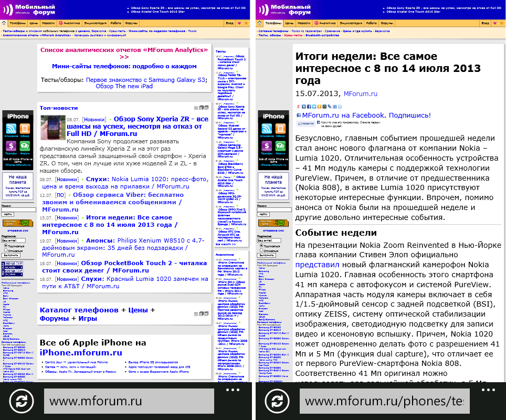
Task: Click the orange star icon on the article page
Action: pyautogui.click(x=502, y=23)
